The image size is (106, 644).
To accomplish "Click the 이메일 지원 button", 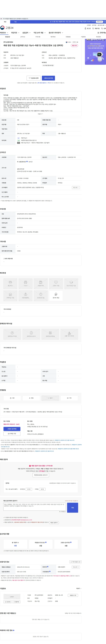I will tap(12, 434).
